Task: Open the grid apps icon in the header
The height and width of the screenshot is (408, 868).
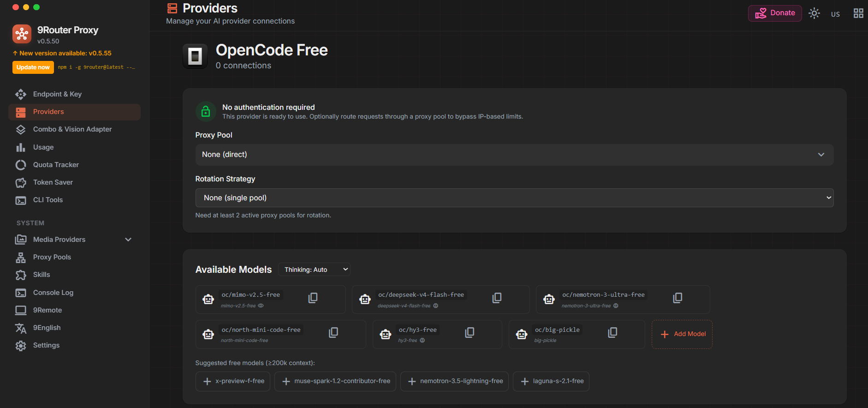Action: 858,13
